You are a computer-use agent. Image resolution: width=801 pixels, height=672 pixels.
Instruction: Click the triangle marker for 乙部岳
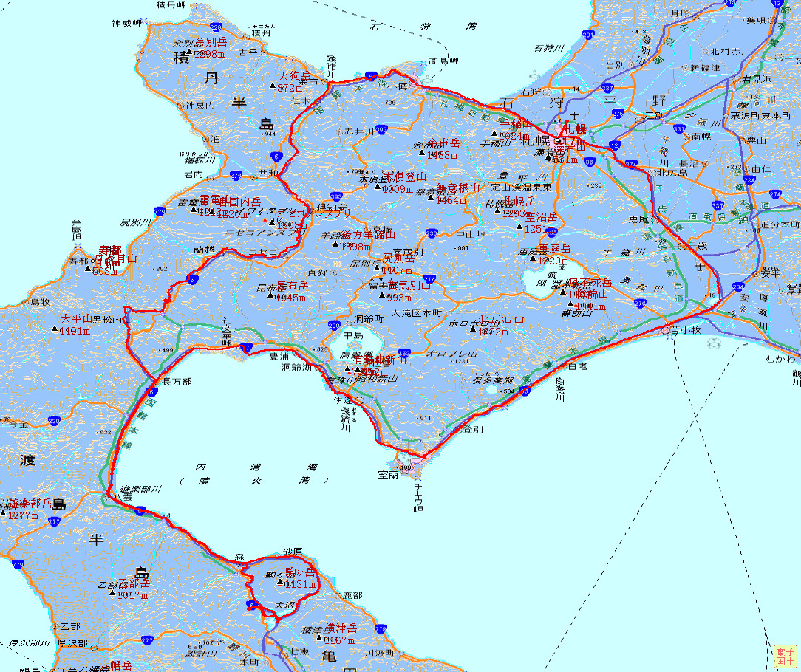coord(112,592)
